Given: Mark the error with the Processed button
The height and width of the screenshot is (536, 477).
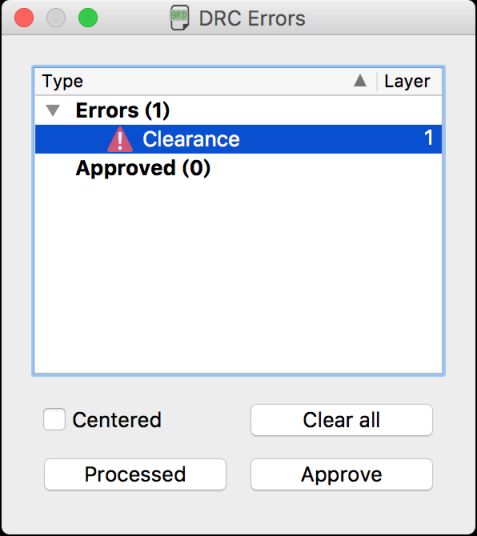Looking at the screenshot, I should point(135,474).
